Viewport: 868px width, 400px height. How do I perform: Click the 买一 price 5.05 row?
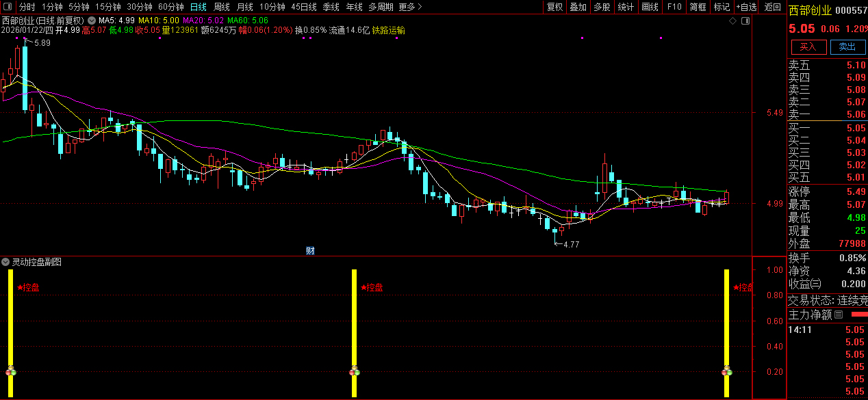828,128
